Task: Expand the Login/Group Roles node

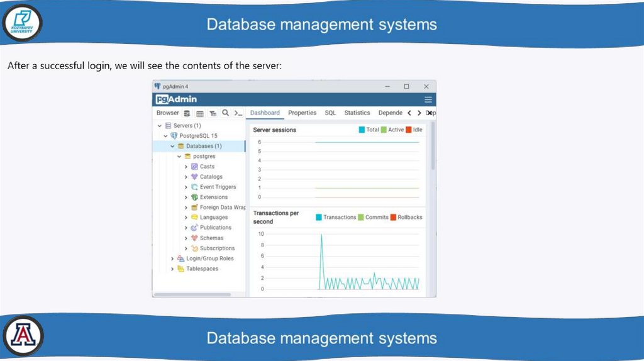Action: pyautogui.click(x=172, y=258)
